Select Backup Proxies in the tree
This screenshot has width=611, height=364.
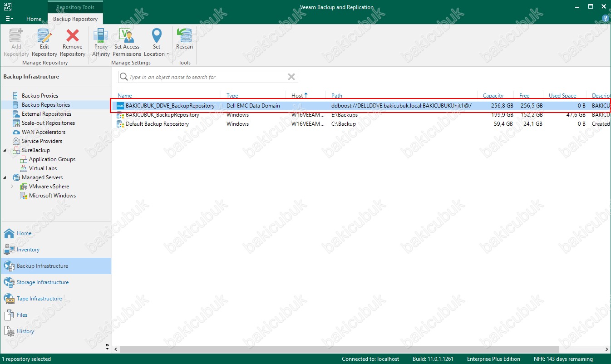[40, 96]
